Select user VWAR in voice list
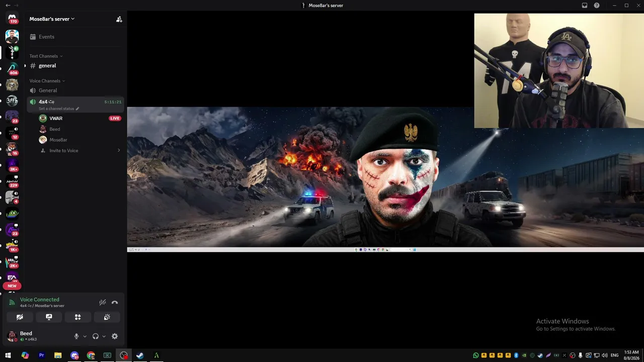 pyautogui.click(x=80, y=118)
